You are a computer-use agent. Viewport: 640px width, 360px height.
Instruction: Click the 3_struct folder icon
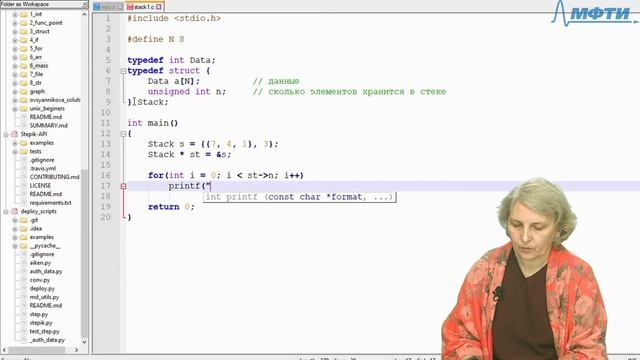[x=24, y=31]
